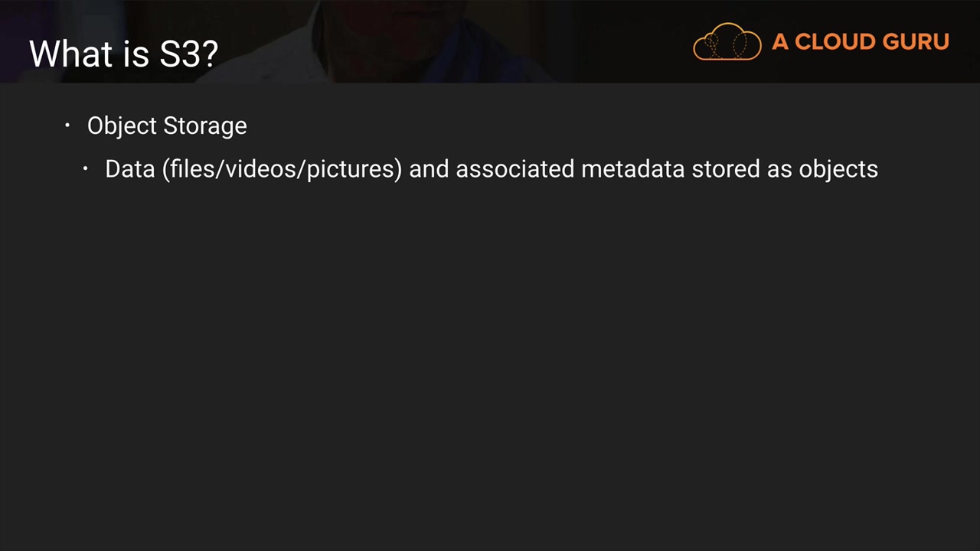This screenshot has height=551, width=980.
Task: Click the word "metadata" in the sub-bullet
Action: (632, 169)
